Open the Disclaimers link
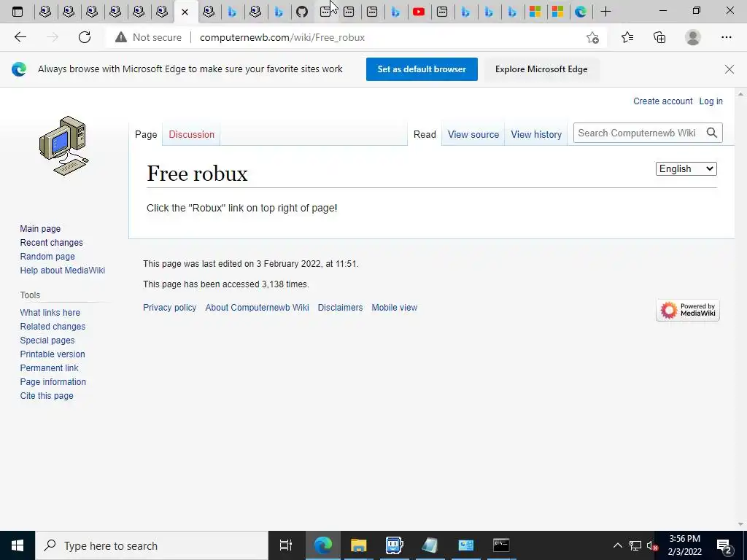 (340, 308)
